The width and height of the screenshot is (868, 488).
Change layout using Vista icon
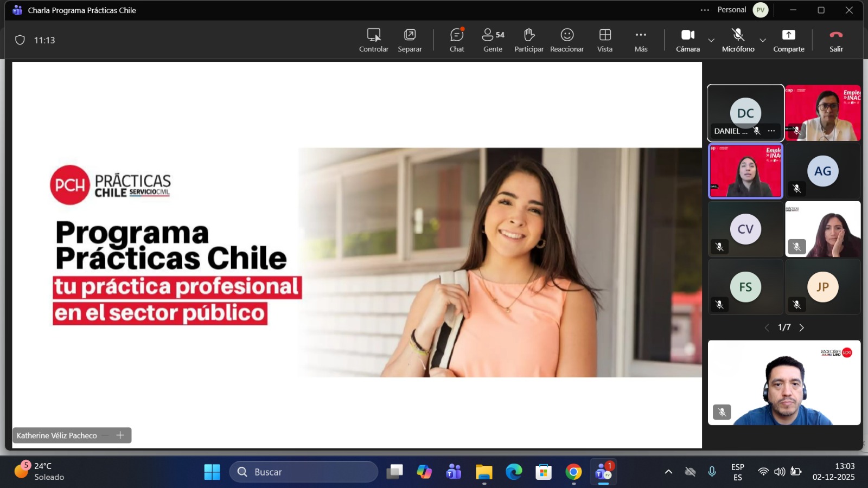pyautogui.click(x=605, y=40)
